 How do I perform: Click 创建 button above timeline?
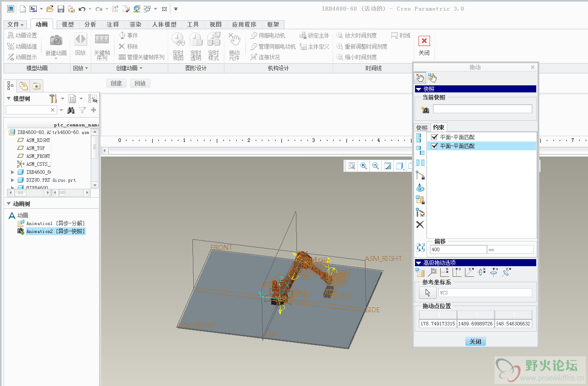point(116,83)
